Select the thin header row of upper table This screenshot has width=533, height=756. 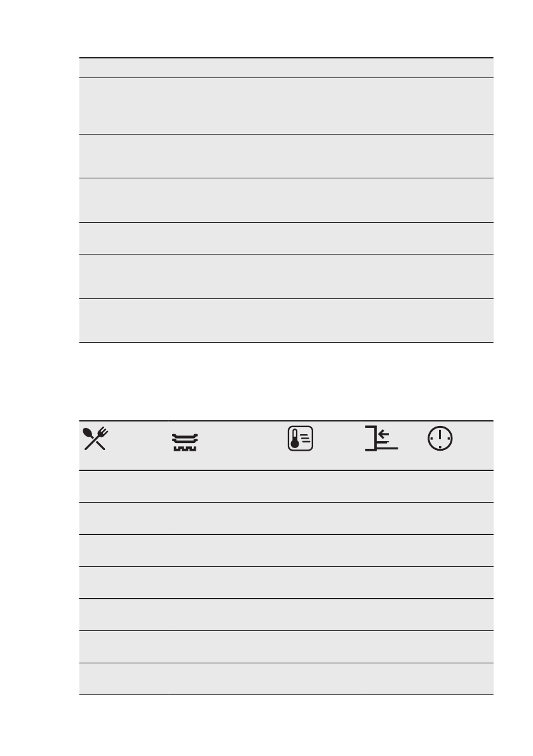286,68
